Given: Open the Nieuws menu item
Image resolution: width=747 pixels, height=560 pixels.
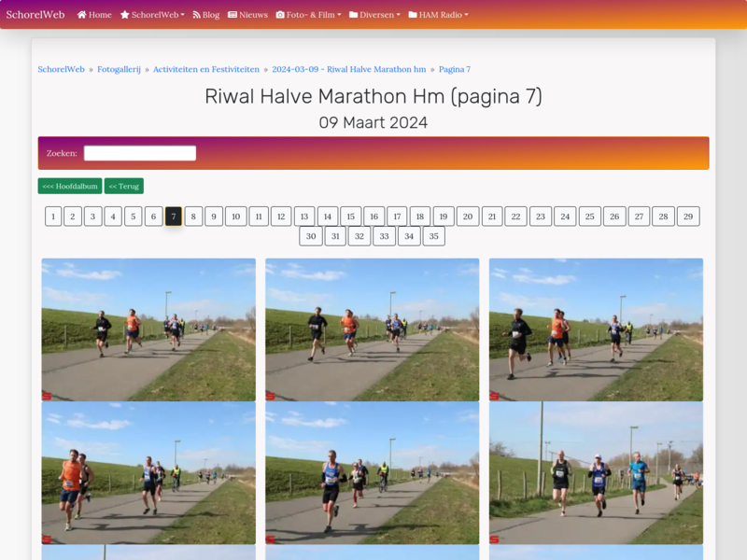Looking at the screenshot, I should 247,15.
